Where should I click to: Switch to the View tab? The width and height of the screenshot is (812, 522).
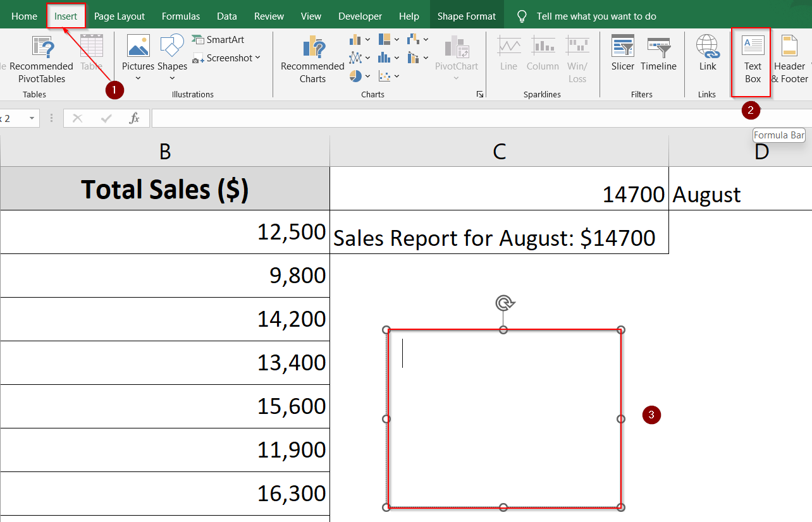pyautogui.click(x=311, y=16)
